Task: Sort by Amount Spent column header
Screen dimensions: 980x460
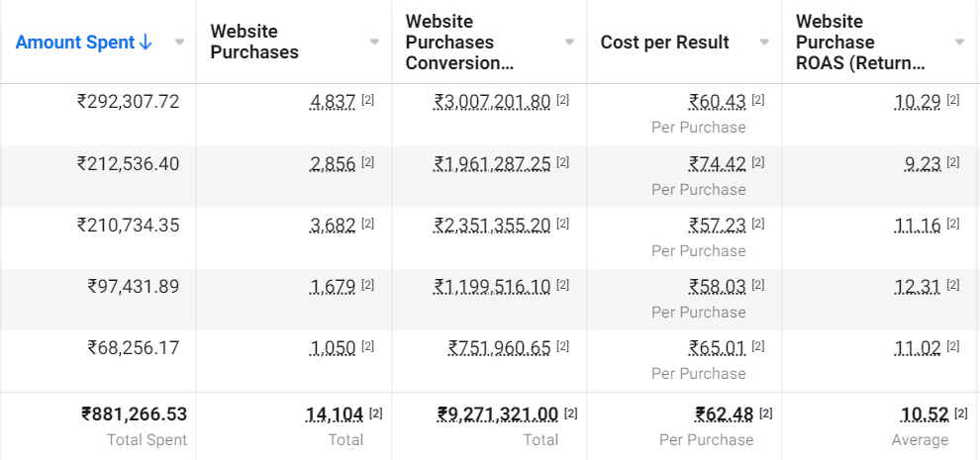Action: click(84, 43)
